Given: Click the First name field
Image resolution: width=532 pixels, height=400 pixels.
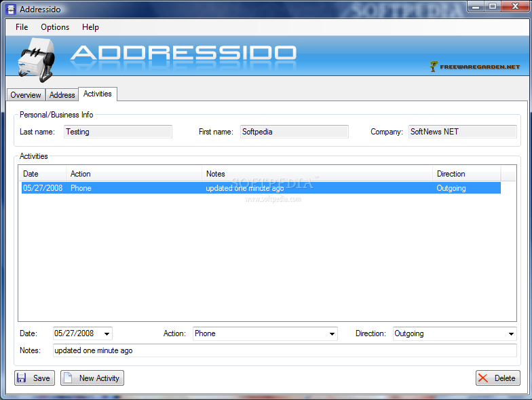Looking at the screenshot, I should click(294, 132).
